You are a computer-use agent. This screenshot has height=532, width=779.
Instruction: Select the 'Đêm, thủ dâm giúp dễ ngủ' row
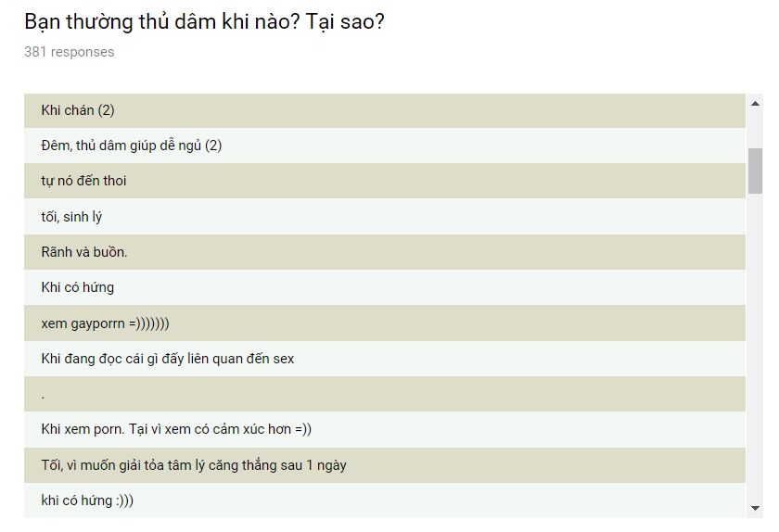pyautogui.click(x=385, y=146)
